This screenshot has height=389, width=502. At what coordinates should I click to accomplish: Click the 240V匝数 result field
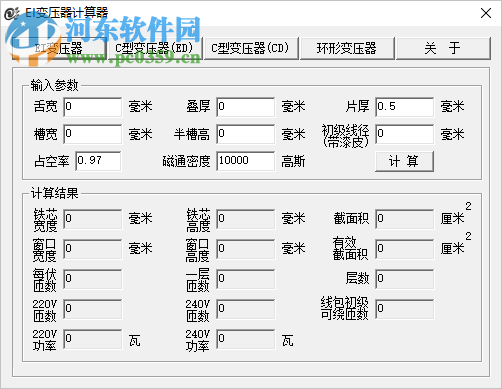(246, 309)
